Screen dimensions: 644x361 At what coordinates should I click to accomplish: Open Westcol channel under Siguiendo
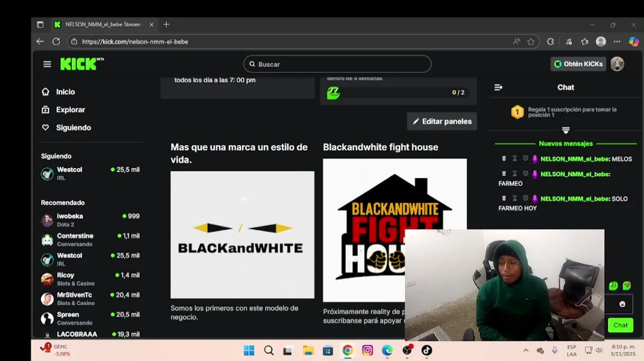pos(90,173)
